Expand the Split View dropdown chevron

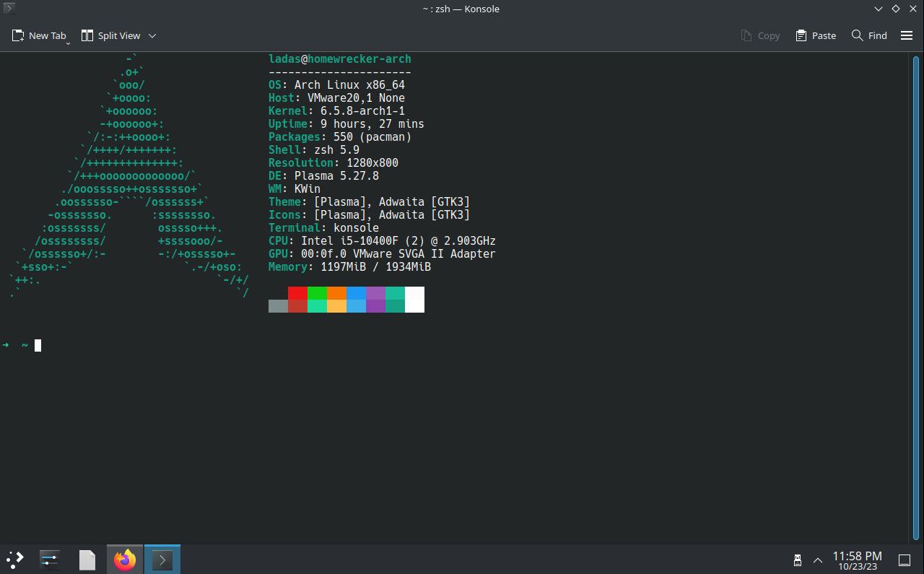(x=152, y=35)
